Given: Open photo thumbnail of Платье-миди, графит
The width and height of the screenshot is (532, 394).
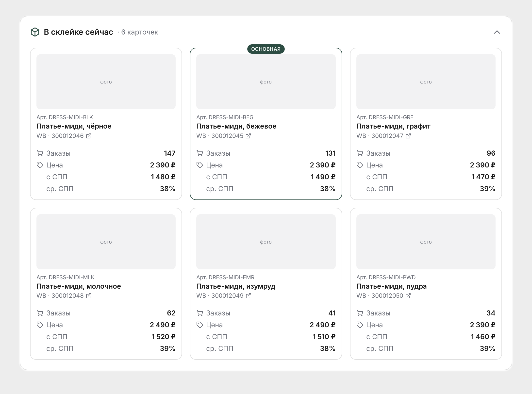Looking at the screenshot, I should click(x=426, y=82).
